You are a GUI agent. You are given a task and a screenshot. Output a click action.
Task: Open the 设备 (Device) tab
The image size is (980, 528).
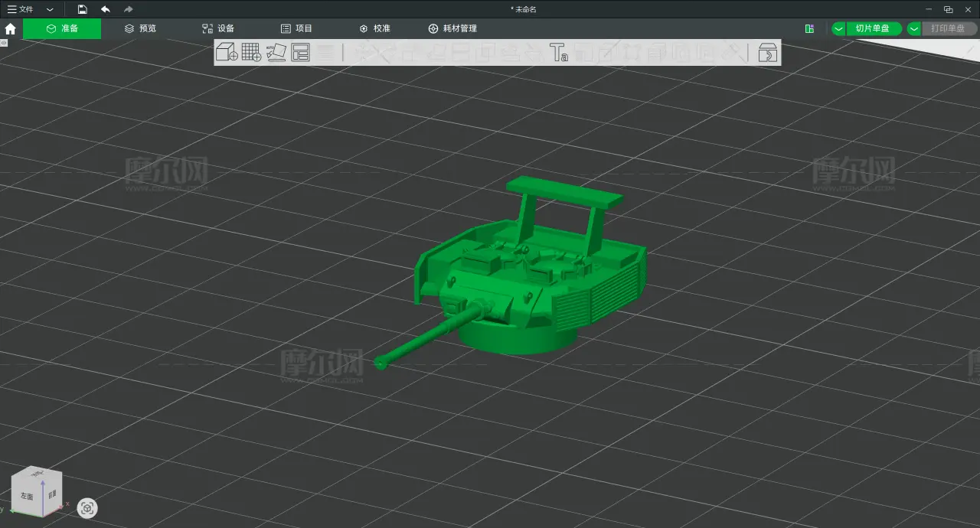click(218, 28)
